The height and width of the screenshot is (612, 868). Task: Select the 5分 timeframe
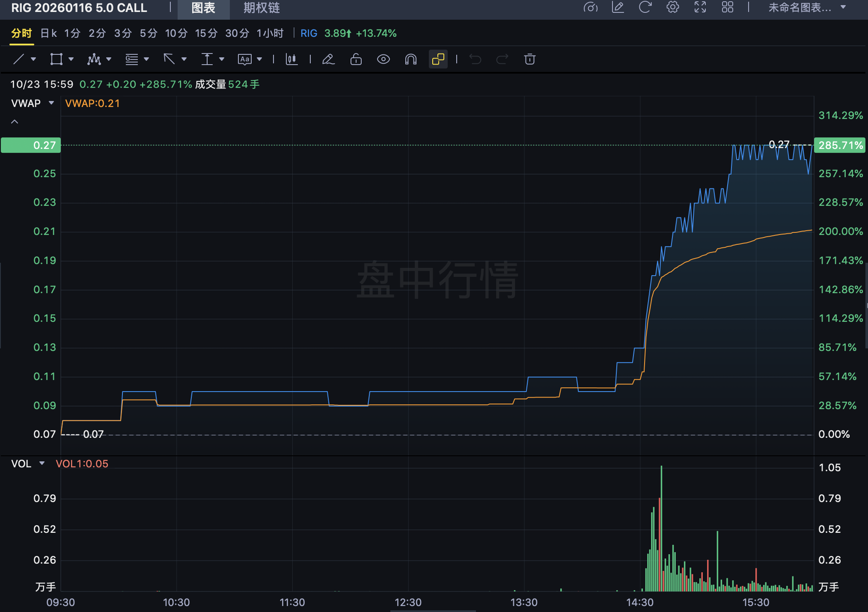(148, 33)
